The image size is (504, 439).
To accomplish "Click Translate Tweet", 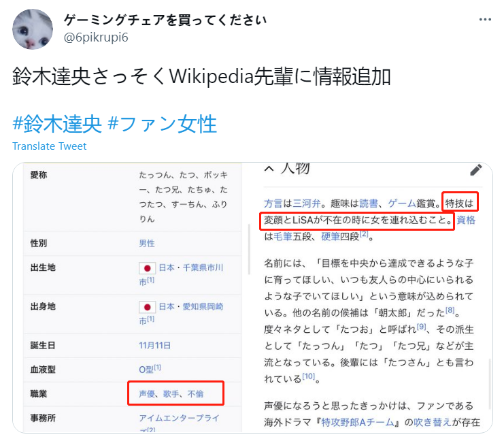I will [x=50, y=146].
